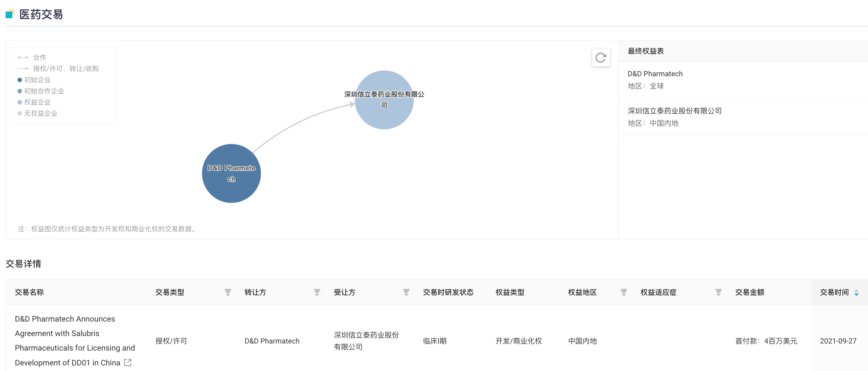
Task: Click the 最终权益表 panel title
Action: 646,51
